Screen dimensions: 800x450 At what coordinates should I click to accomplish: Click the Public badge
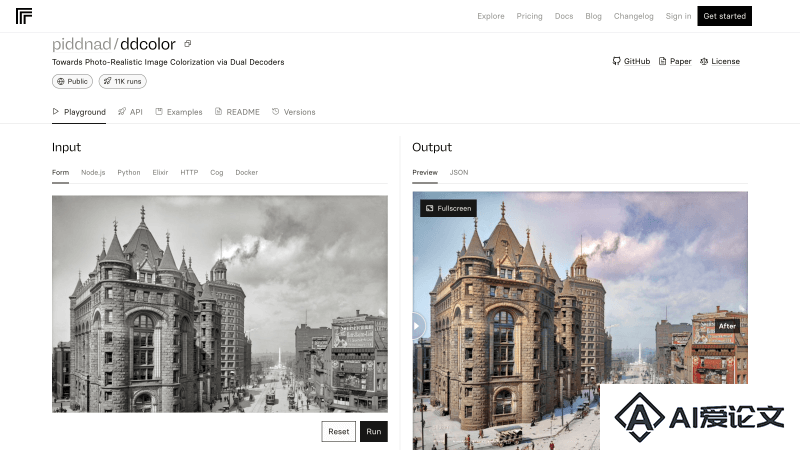(72, 81)
